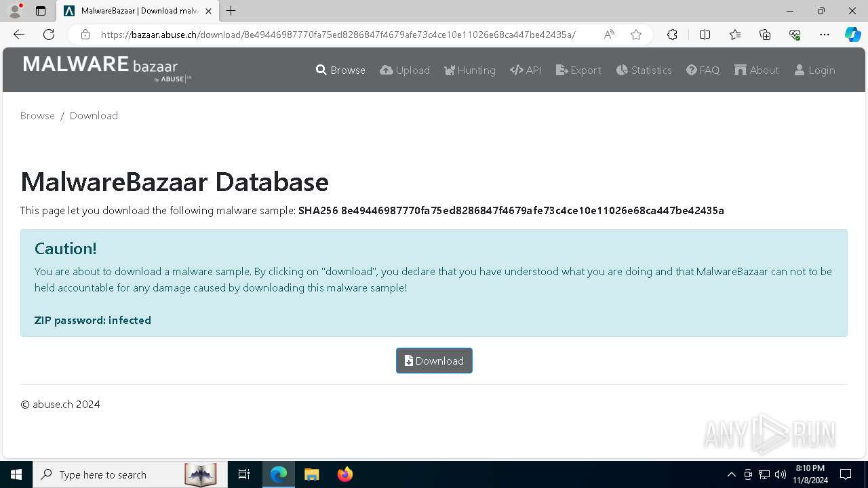Open Task View on taskbar
Viewport: 868px width, 488px height.
(x=244, y=474)
